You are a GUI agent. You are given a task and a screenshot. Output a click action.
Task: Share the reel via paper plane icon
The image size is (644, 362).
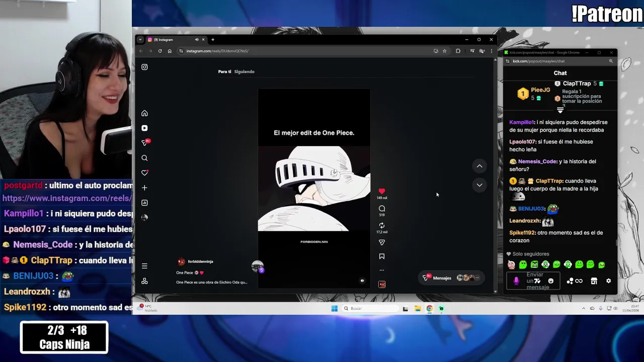pyautogui.click(x=382, y=242)
